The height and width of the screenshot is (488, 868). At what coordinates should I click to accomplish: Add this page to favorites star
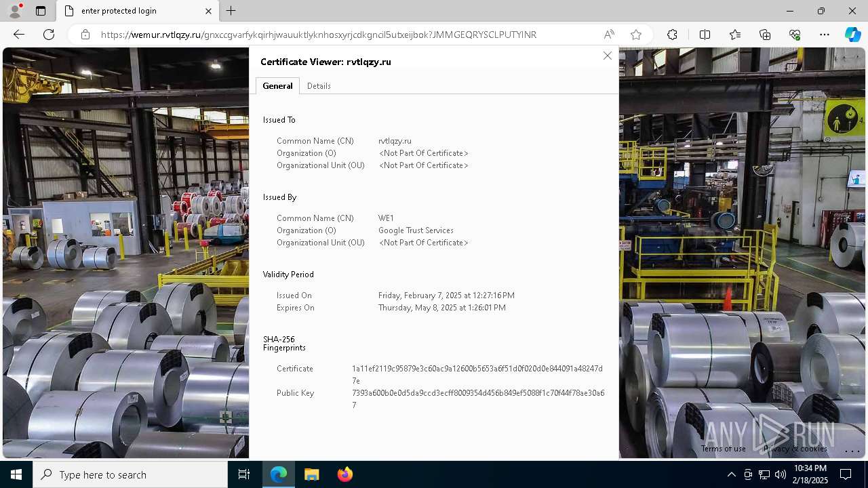[636, 35]
